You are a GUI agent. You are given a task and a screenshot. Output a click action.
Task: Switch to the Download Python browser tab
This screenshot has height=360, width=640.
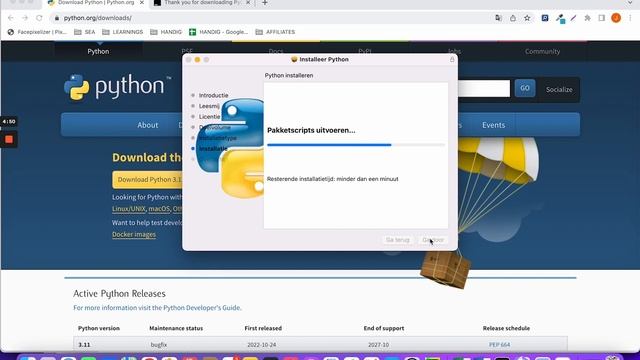tap(96, 3)
